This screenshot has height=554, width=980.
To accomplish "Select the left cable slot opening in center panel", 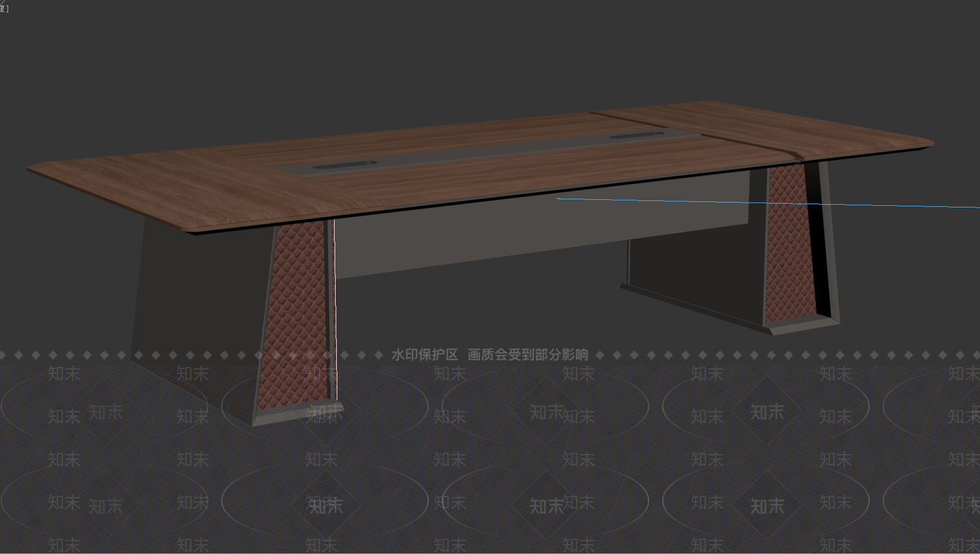I will (345, 164).
